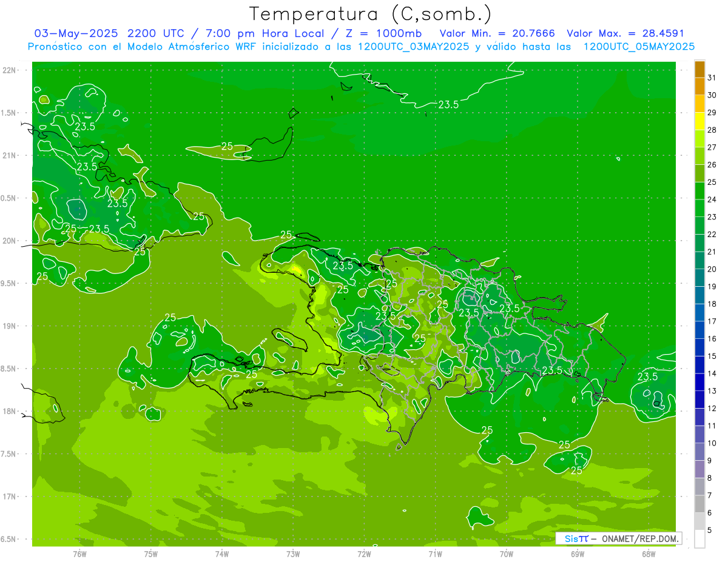Screen dimensions: 728x562
Task: Click the teal legend swatch between 19 and 20
Action: pyautogui.click(x=699, y=278)
